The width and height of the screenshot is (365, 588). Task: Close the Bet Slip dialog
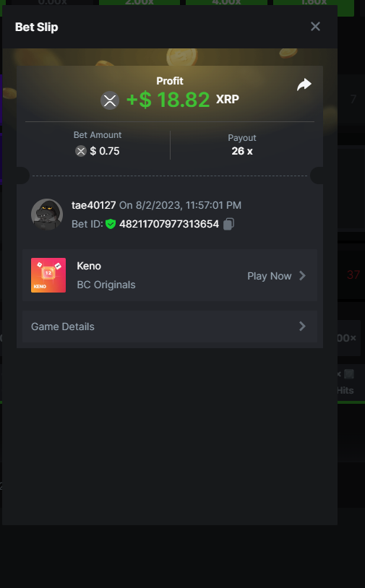(x=315, y=26)
